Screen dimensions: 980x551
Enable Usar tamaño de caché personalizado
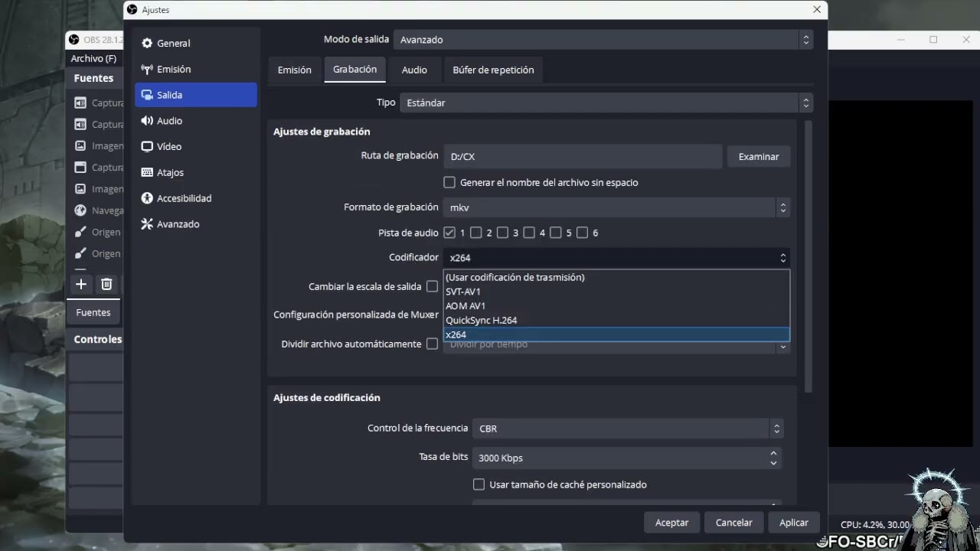pyautogui.click(x=479, y=484)
